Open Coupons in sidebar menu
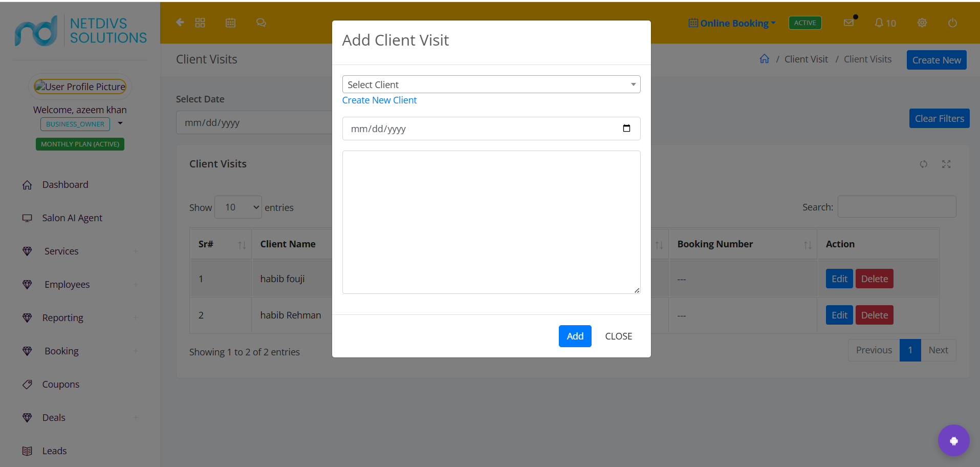 tap(60, 385)
